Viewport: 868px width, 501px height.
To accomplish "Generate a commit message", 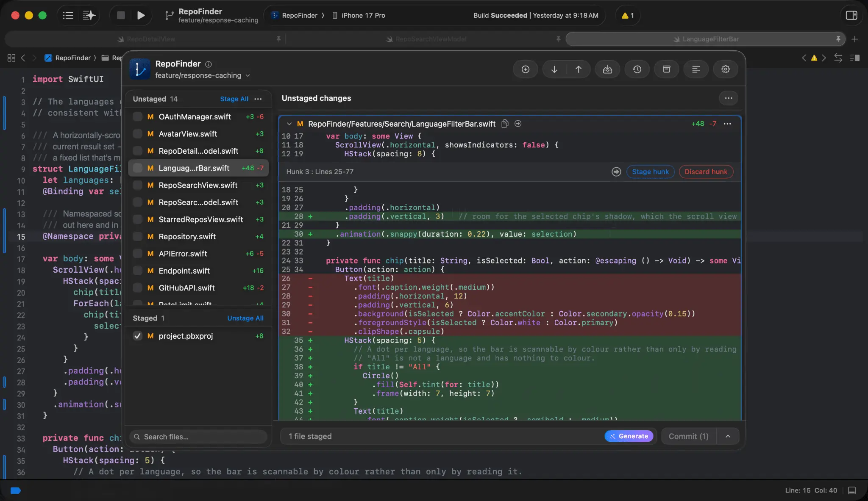I will coord(629,436).
